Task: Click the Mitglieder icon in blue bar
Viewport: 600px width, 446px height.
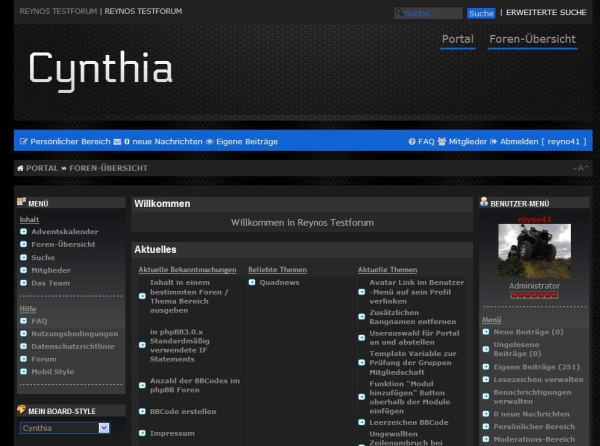Action: [x=443, y=142]
